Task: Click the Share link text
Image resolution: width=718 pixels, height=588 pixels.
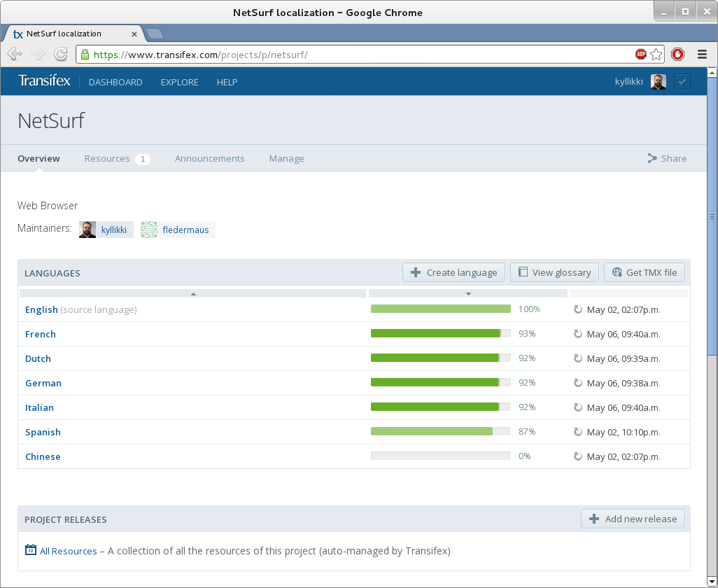Action: [674, 158]
